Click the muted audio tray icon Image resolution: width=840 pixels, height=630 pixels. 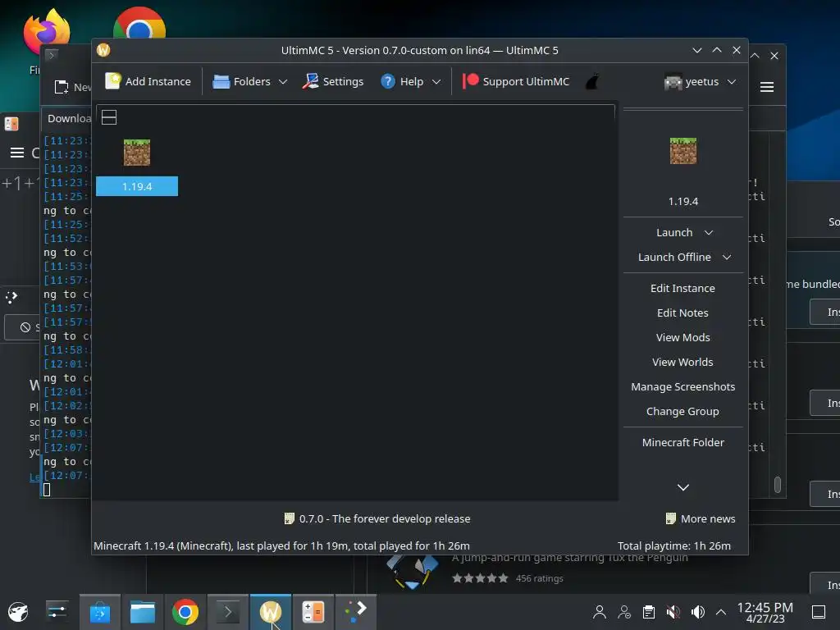pyautogui.click(x=673, y=612)
